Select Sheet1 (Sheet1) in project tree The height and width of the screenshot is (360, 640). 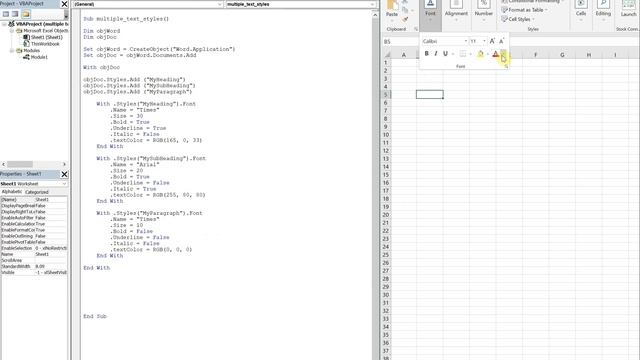coord(47,37)
